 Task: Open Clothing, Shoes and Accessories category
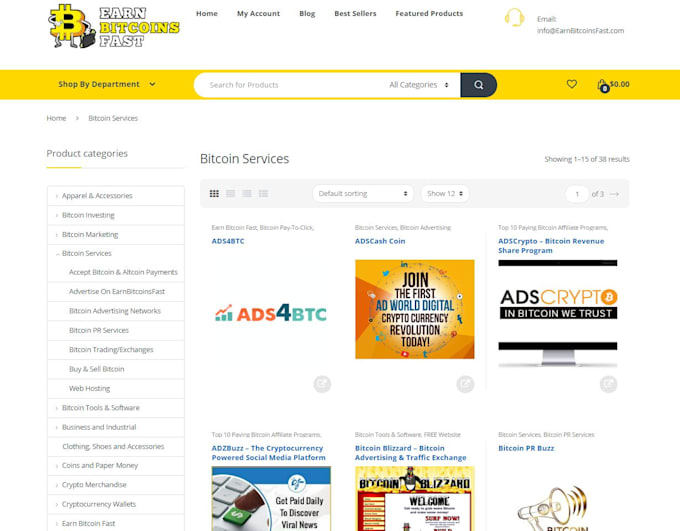click(x=113, y=446)
